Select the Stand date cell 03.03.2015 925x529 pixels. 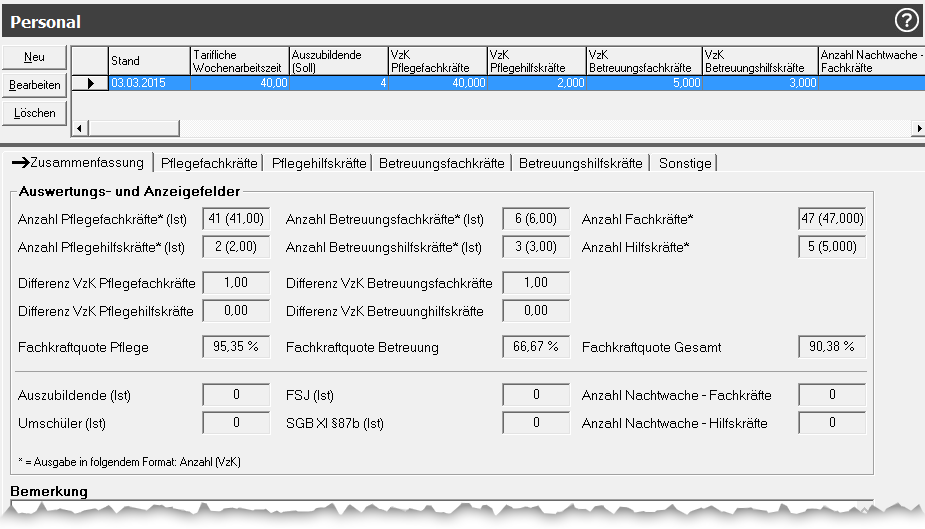pyautogui.click(x=150, y=84)
